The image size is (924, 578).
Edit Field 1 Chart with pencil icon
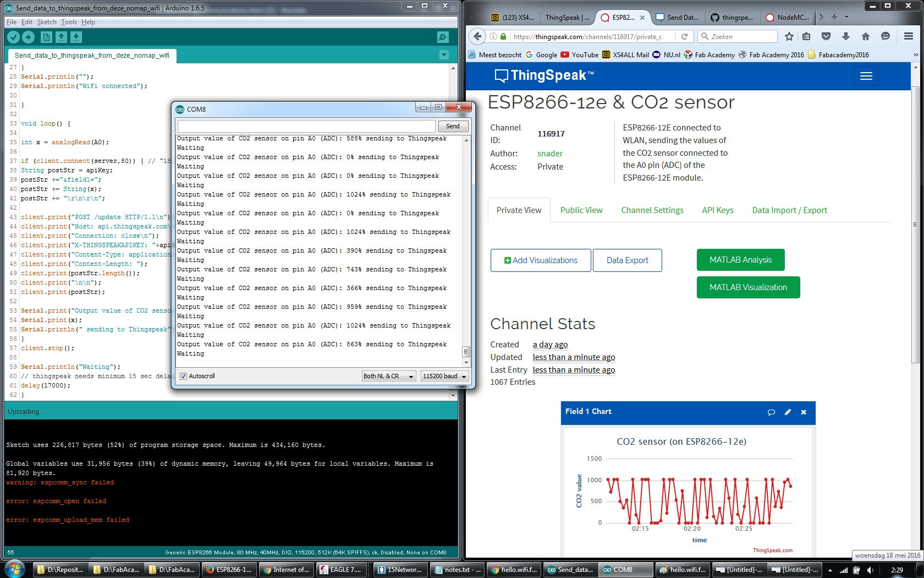pyautogui.click(x=788, y=412)
